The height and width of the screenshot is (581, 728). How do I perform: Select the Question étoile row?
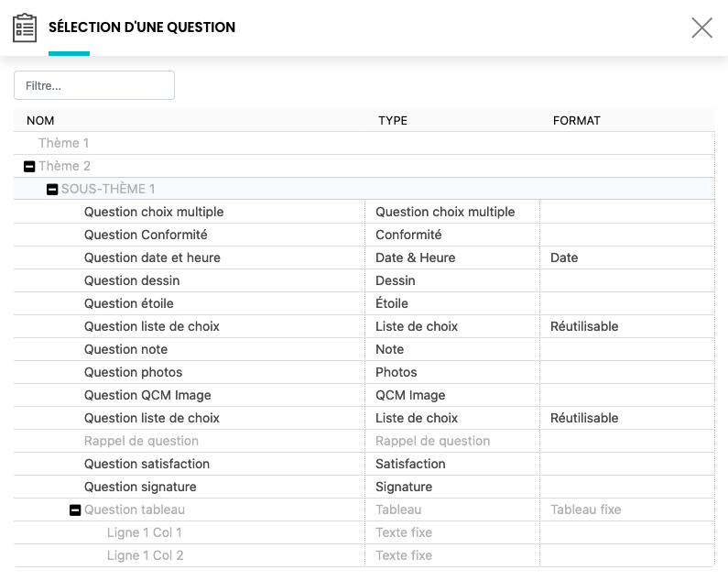click(128, 303)
